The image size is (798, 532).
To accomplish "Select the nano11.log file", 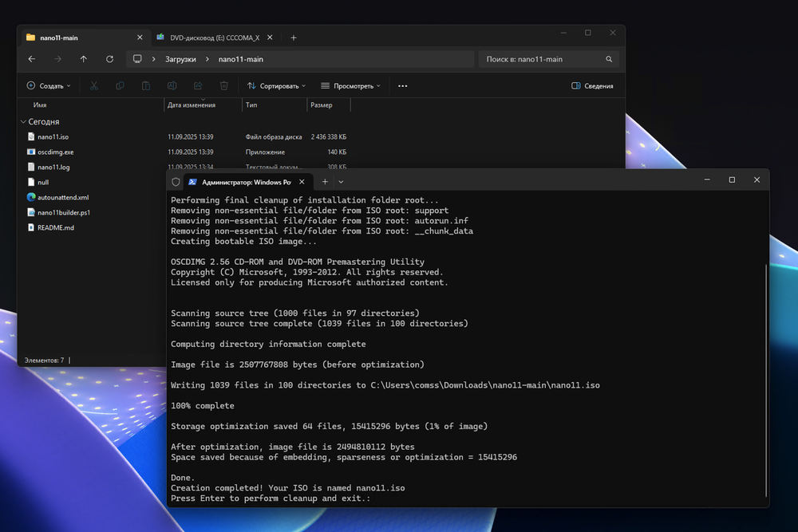I will pyautogui.click(x=53, y=167).
